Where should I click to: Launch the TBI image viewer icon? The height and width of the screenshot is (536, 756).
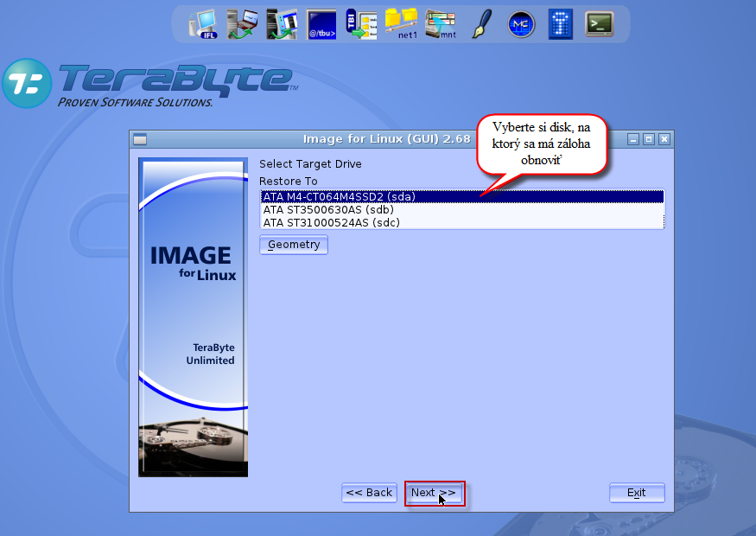(361, 24)
